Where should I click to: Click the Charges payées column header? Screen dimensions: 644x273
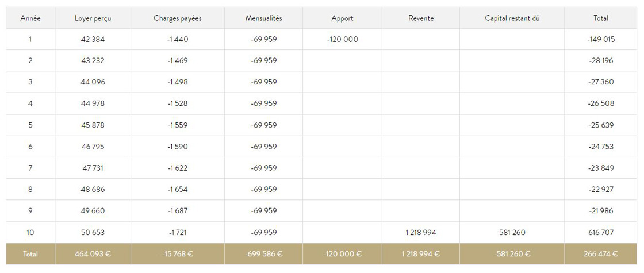pos(178,18)
